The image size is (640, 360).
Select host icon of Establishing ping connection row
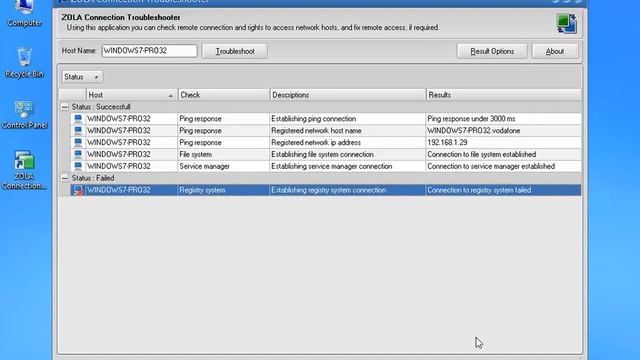click(x=78, y=119)
